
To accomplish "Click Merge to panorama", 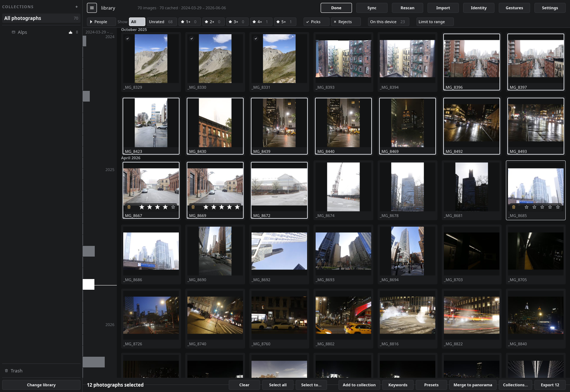I will tap(473, 385).
